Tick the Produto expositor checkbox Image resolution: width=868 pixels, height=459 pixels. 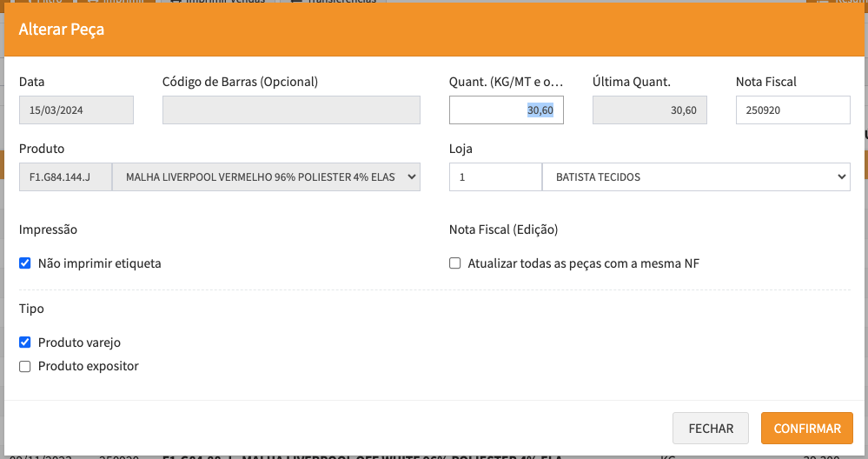25,366
